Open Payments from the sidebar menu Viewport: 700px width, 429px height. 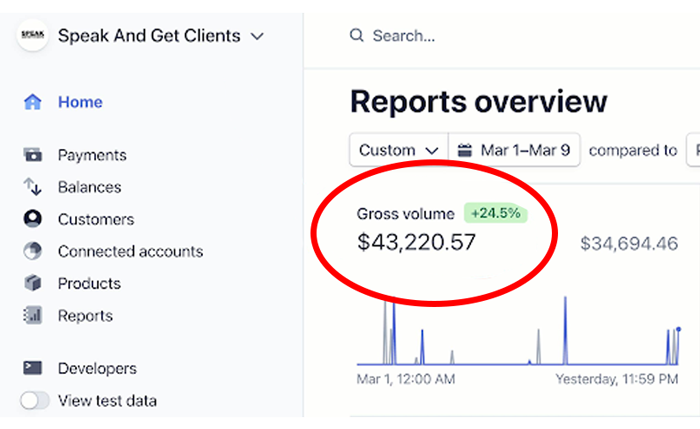[92, 155]
